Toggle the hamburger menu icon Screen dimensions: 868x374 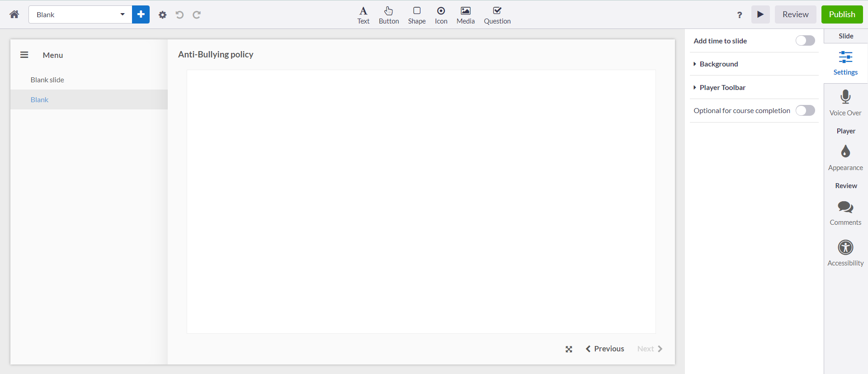pyautogui.click(x=24, y=55)
